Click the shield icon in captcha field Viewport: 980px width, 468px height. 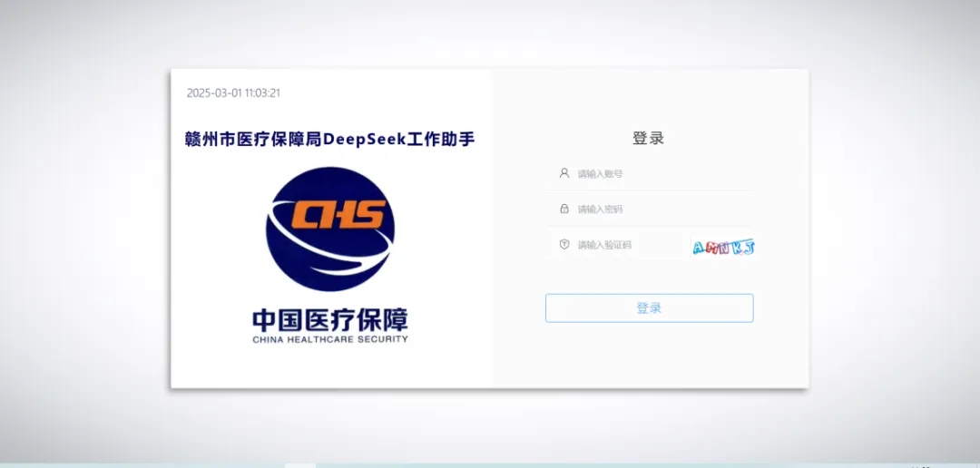[564, 244]
